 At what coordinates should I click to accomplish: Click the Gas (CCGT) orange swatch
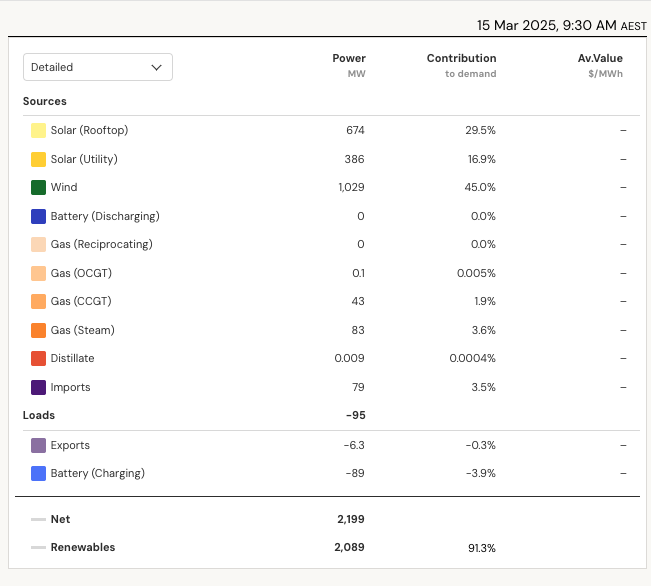[x=39, y=302]
